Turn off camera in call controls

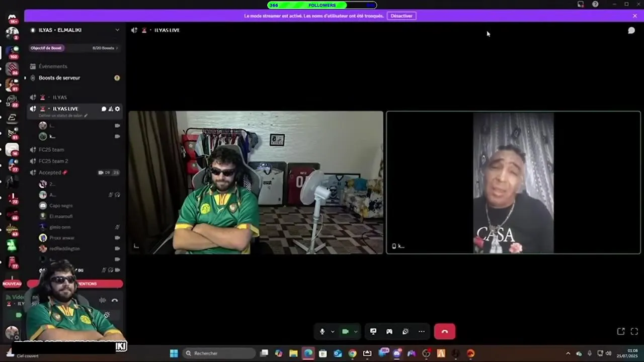click(x=345, y=331)
